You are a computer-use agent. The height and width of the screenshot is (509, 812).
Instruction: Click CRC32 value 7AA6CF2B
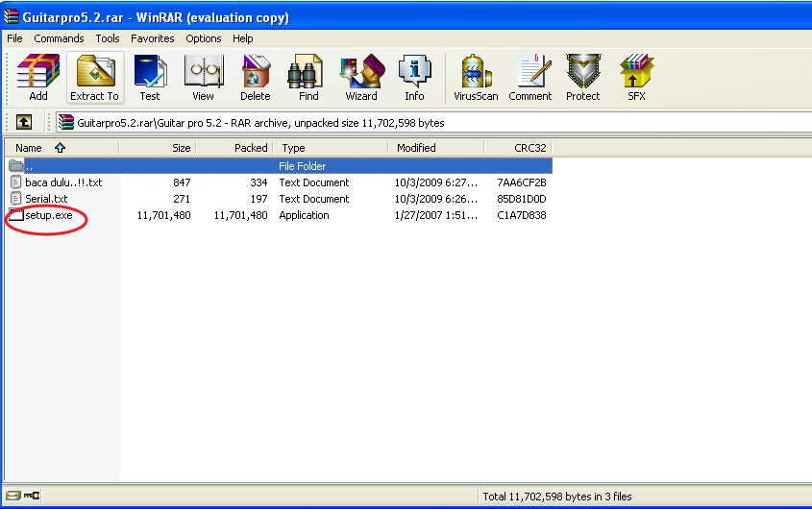point(522,182)
